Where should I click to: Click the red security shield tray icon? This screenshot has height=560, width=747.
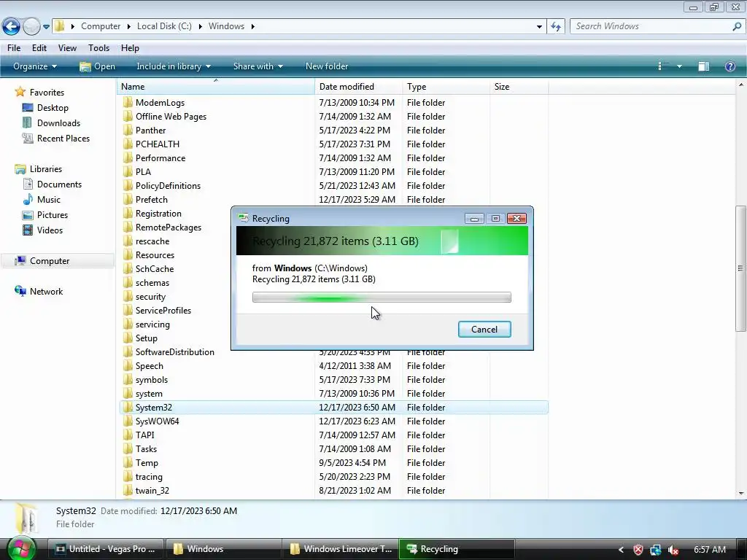coord(638,550)
